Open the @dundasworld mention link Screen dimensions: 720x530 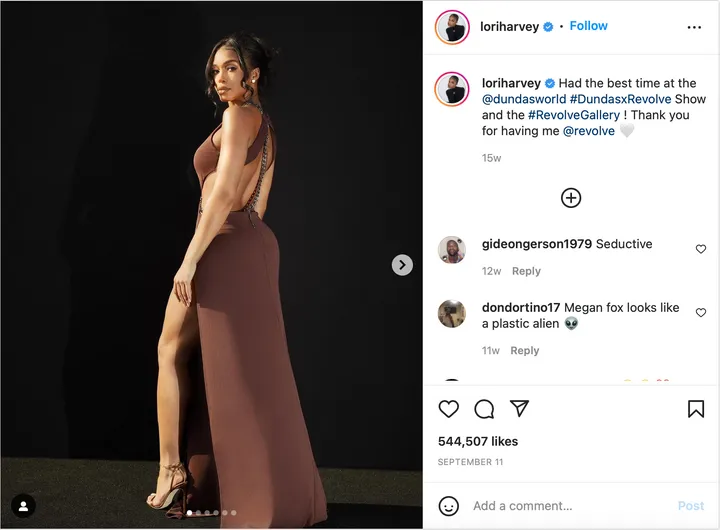point(524,99)
